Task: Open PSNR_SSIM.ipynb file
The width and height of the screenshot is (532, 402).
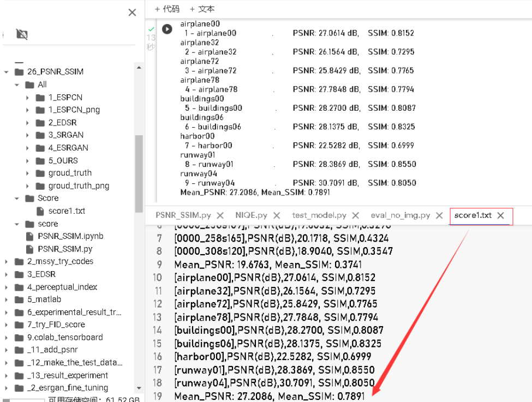Action: click(70, 236)
